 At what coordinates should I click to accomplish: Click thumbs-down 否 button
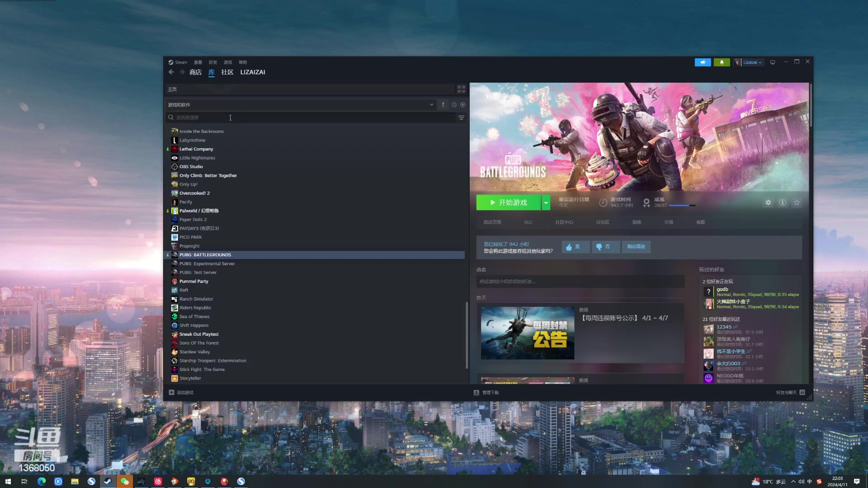point(606,247)
